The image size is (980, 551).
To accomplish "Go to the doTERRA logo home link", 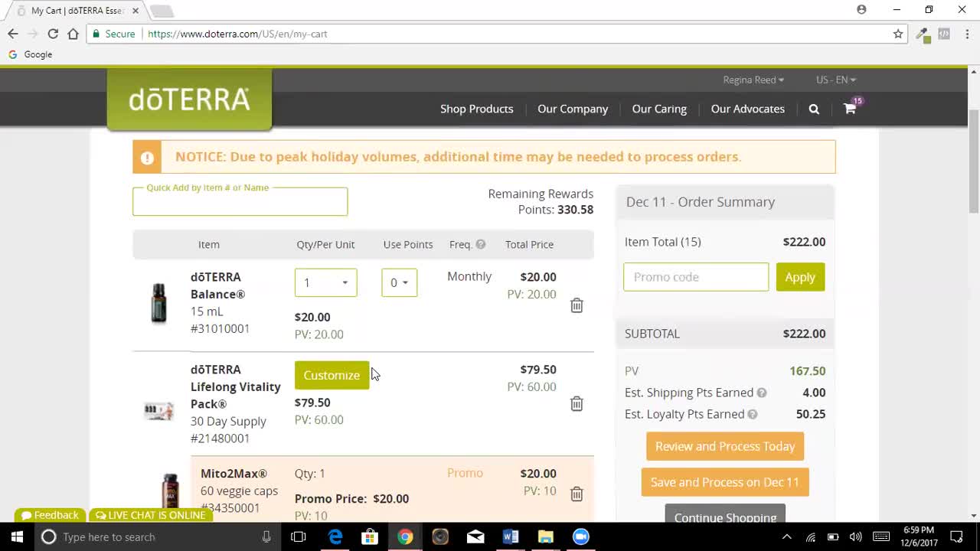I will pos(189,99).
